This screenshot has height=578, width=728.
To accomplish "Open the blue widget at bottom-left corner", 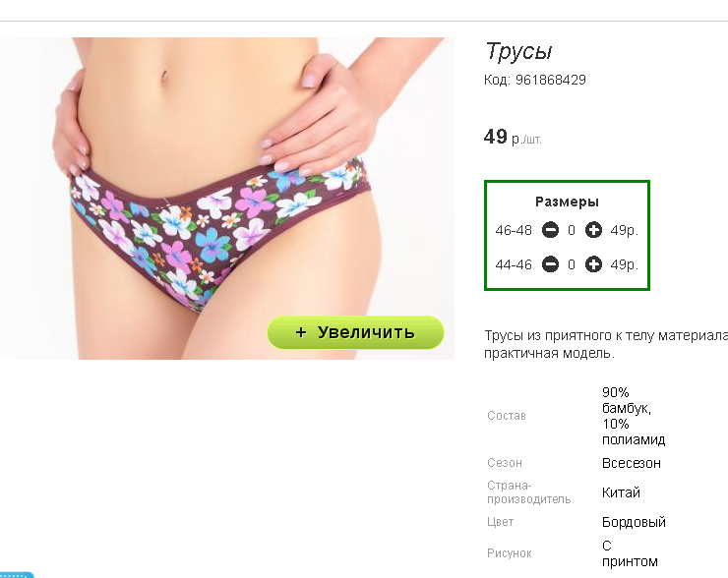I will [17, 575].
